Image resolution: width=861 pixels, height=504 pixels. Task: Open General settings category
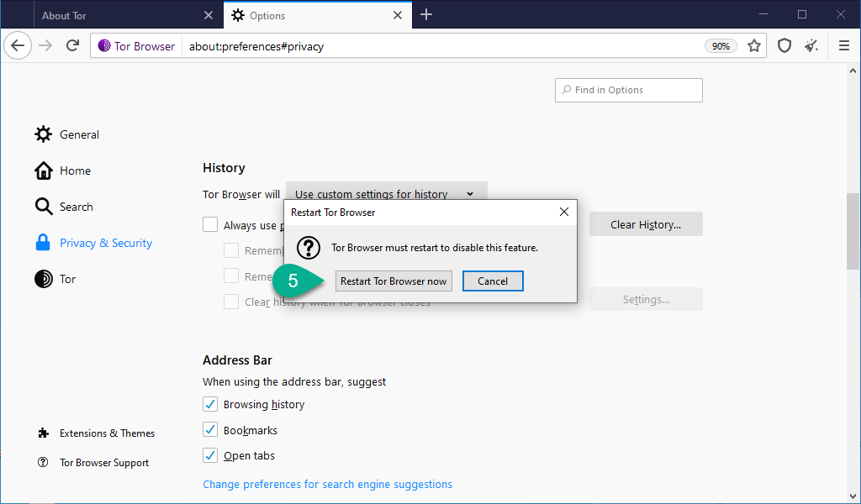point(66,134)
